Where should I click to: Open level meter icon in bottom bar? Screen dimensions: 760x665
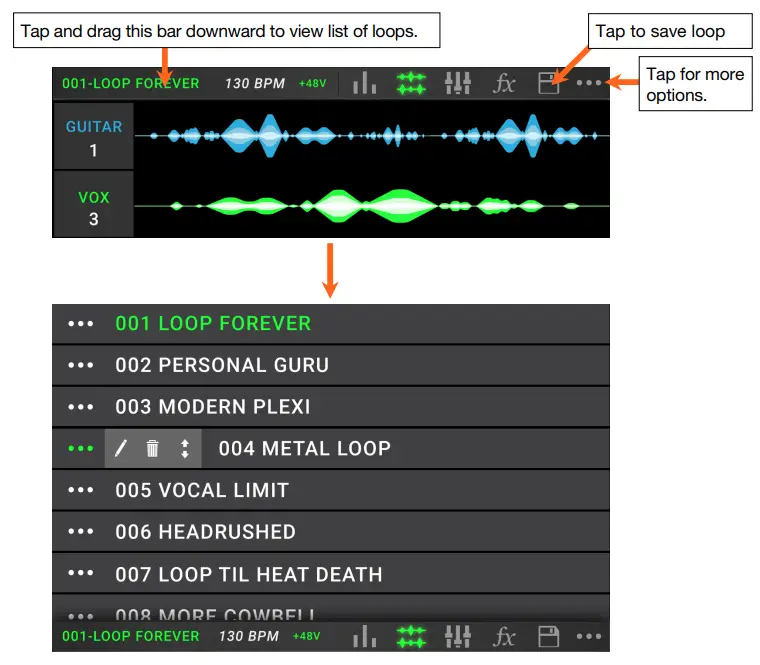(364, 636)
